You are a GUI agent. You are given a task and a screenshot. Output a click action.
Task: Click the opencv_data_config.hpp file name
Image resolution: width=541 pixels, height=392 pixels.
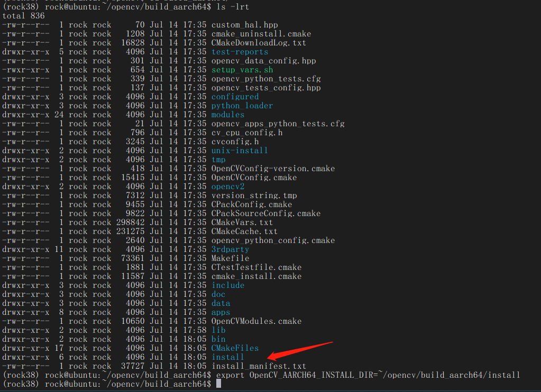(263, 61)
